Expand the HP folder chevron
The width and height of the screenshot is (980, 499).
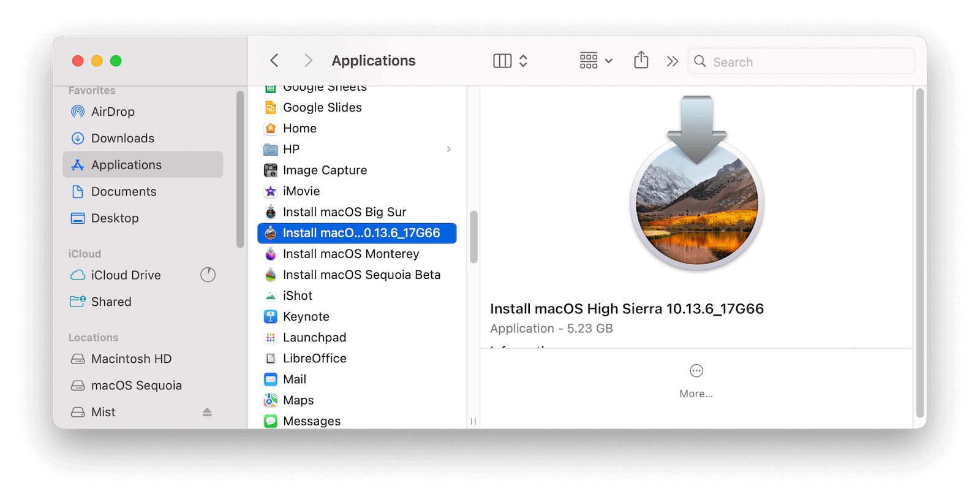tap(449, 150)
